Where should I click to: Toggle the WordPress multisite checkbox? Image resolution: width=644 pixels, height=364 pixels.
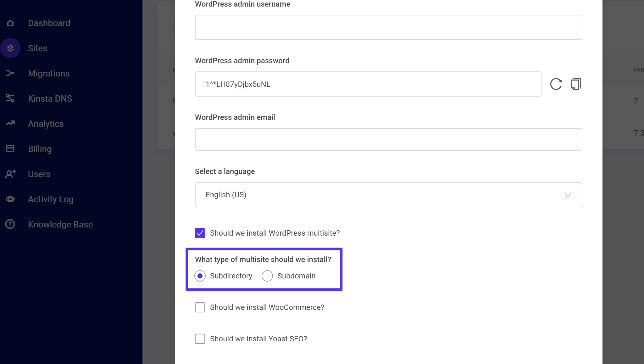tap(200, 233)
